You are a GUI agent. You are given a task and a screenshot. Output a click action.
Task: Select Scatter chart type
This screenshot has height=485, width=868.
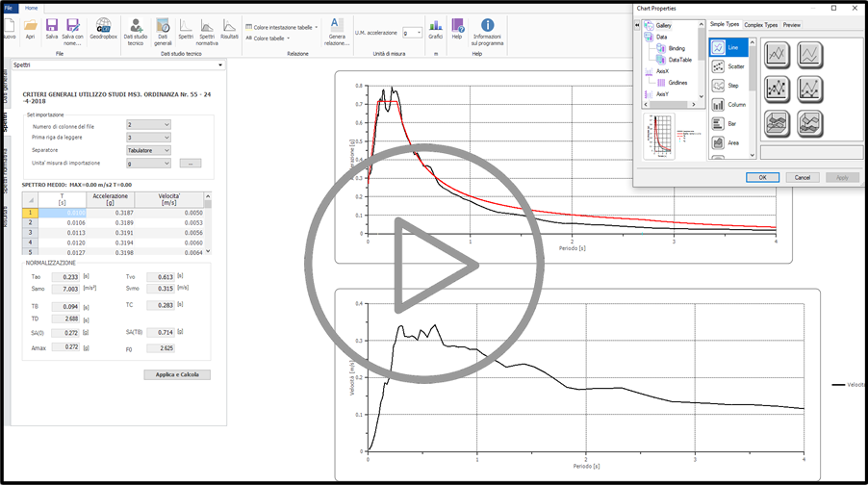tap(728, 66)
